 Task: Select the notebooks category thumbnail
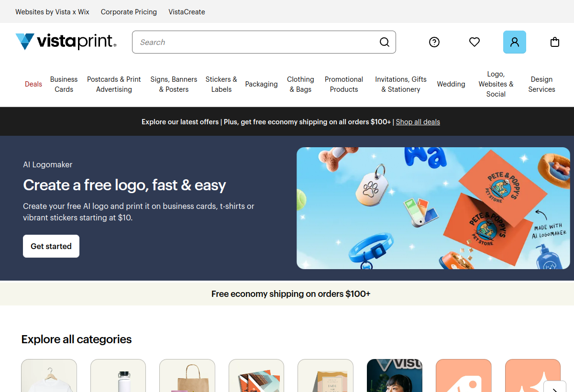(x=256, y=376)
